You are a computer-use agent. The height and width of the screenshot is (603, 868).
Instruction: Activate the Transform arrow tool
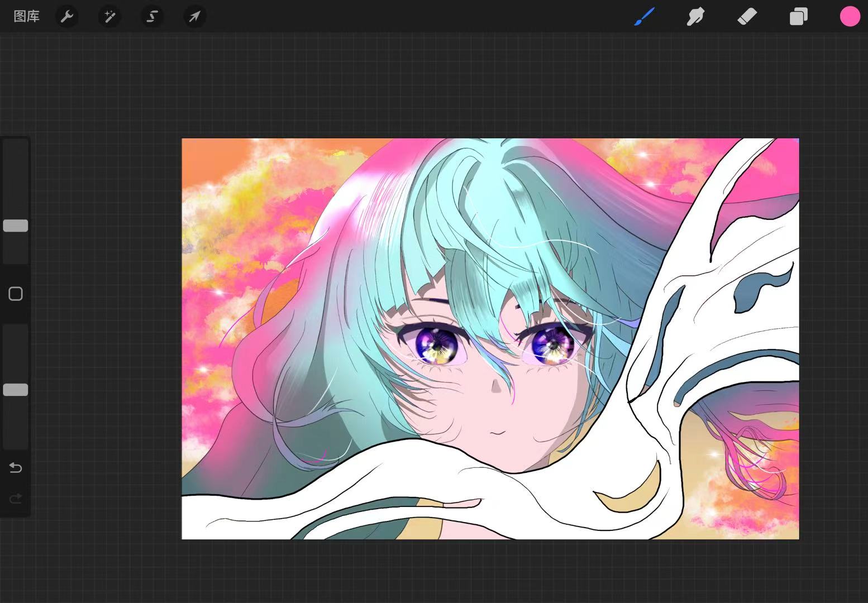point(194,17)
